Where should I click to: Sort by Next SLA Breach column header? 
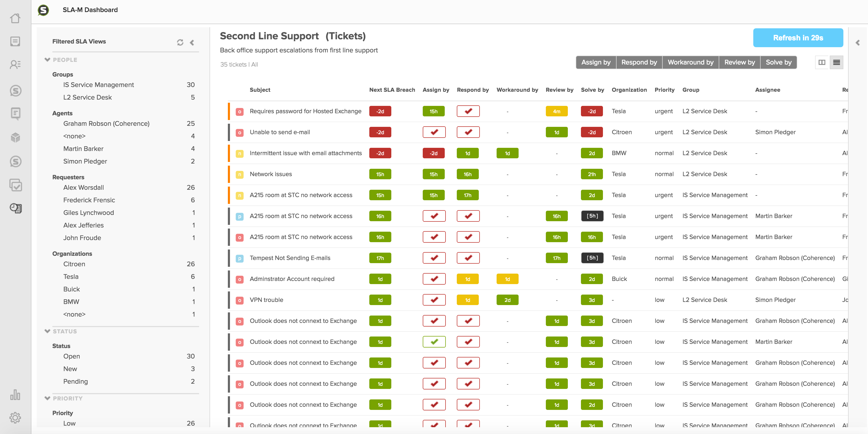click(392, 90)
